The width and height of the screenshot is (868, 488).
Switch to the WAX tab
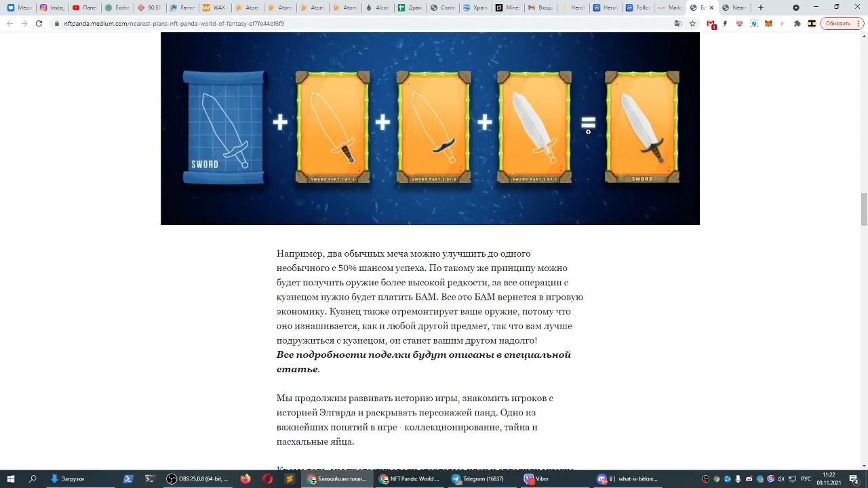(x=214, y=7)
